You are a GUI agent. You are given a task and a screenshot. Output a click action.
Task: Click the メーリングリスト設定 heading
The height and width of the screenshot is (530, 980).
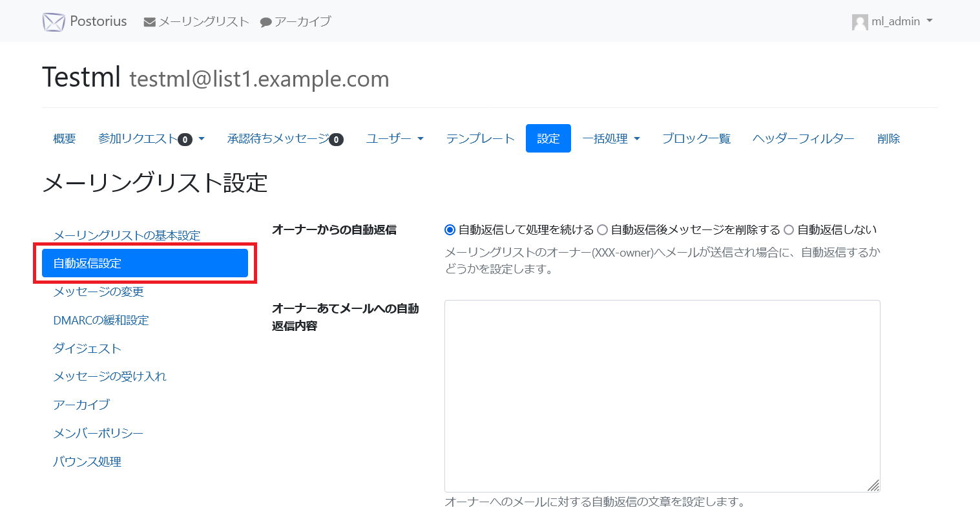154,183
